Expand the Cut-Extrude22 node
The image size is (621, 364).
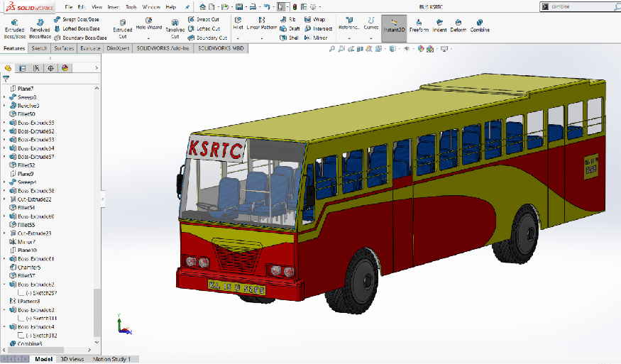(x=4, y=199)
